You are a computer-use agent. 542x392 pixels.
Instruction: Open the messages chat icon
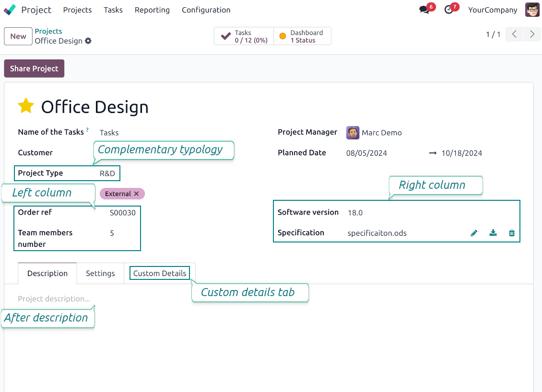pyautogui.click(x=424, y=10)
